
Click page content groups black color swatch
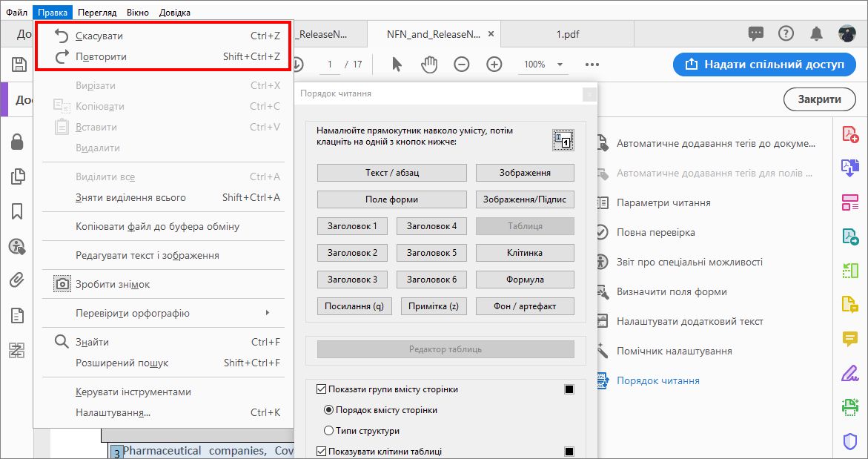click(569, 389)
